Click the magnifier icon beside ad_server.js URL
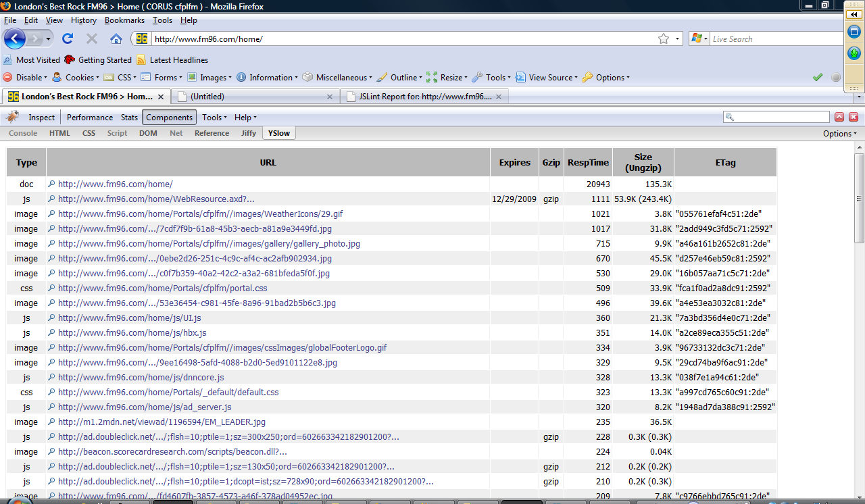This screenshot has height=504, width=865. 51,407
